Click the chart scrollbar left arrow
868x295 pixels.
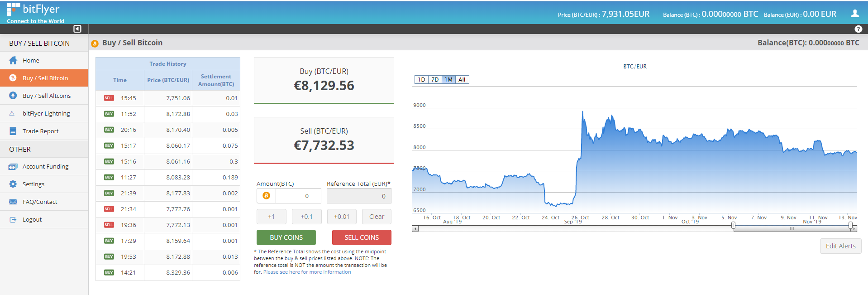tap(415, 229)
